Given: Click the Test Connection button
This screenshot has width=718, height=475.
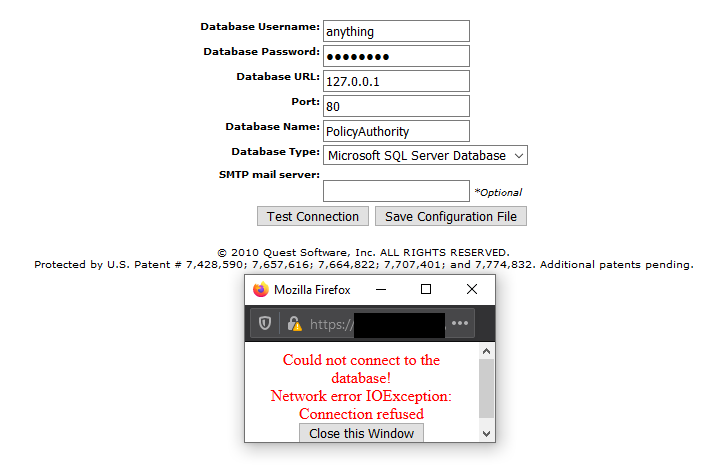Looking at the screenshot, I should click(x=313, y=216).
